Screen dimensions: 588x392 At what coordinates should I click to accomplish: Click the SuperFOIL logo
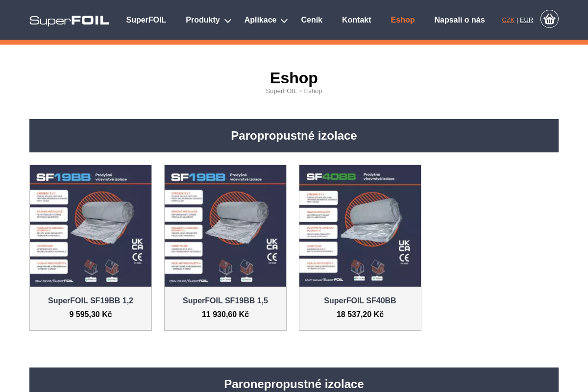point(69,20)
